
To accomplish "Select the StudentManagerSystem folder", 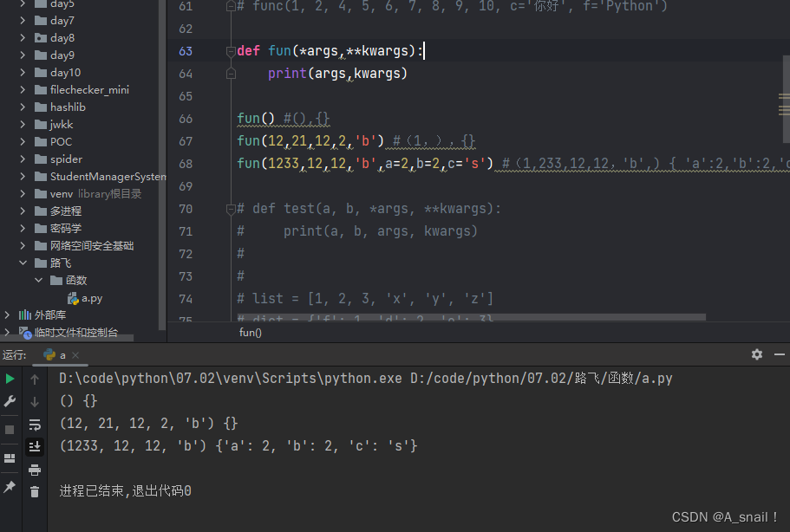I will pos(108,177).
